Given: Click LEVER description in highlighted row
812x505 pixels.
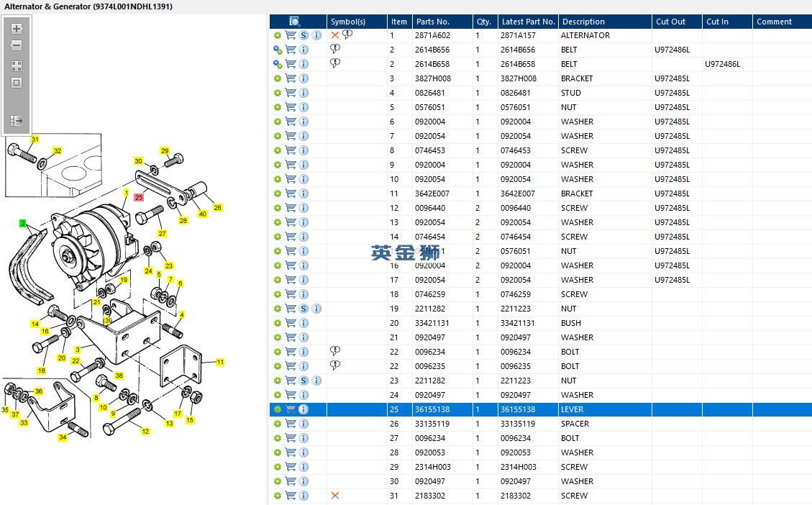Looking at the screenshot, I should [x=572, y=409].
